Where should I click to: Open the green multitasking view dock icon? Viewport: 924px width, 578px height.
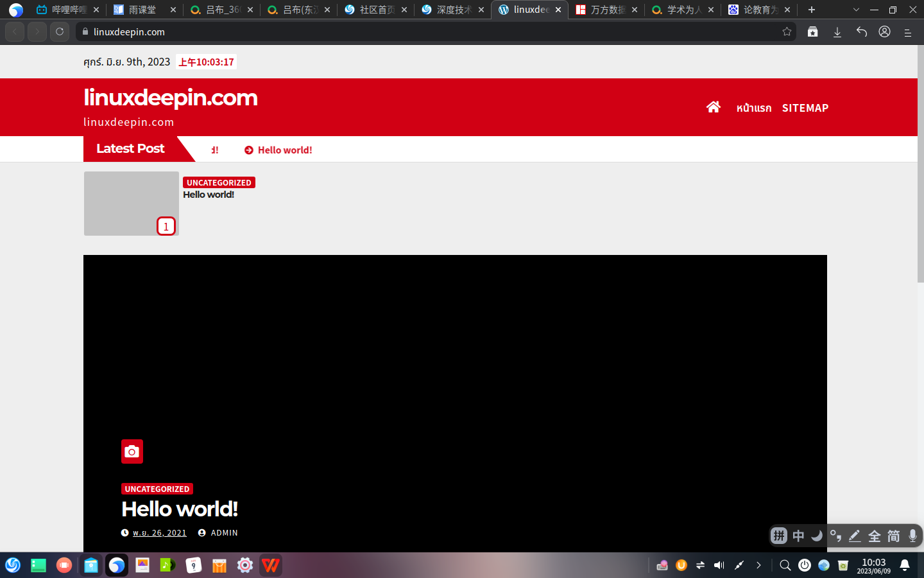point(38,565)
